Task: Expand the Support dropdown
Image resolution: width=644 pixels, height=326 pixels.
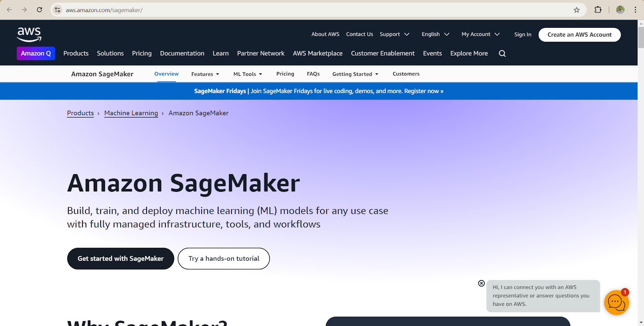Action: click(394, 34)
